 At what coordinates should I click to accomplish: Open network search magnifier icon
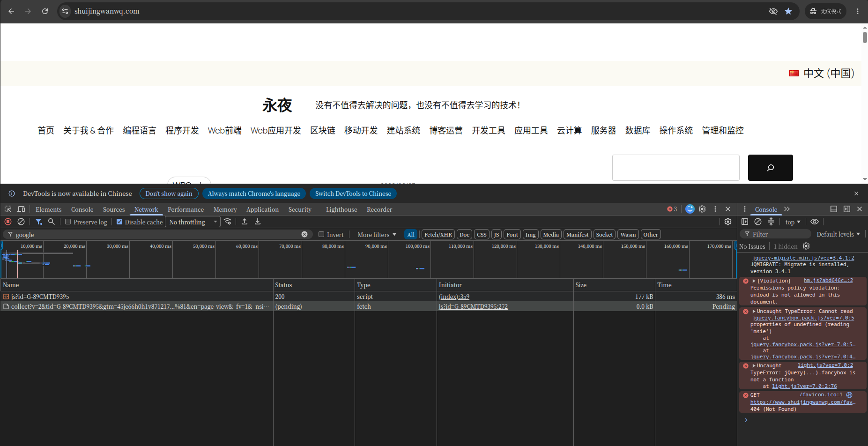point(52,222)
